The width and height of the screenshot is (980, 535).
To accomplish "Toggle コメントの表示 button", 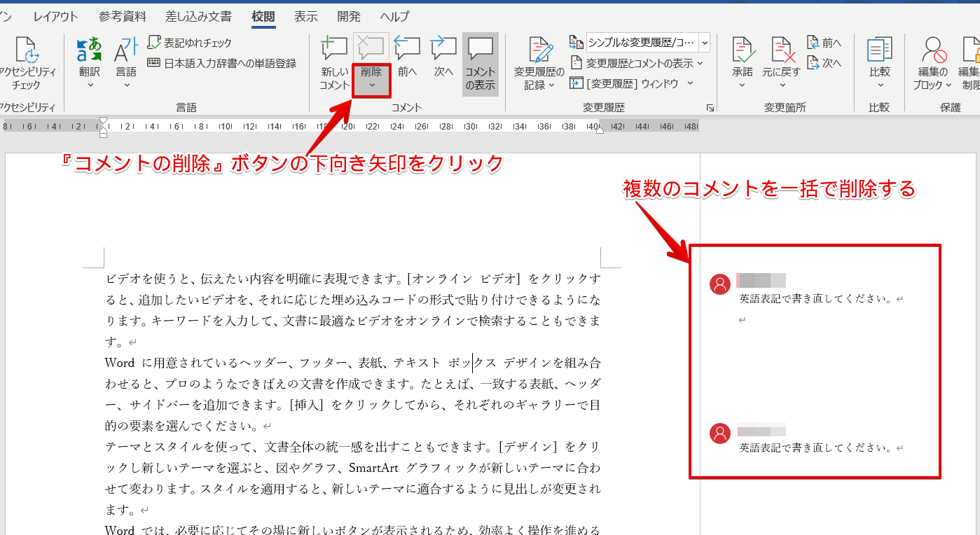I will 481,63.
